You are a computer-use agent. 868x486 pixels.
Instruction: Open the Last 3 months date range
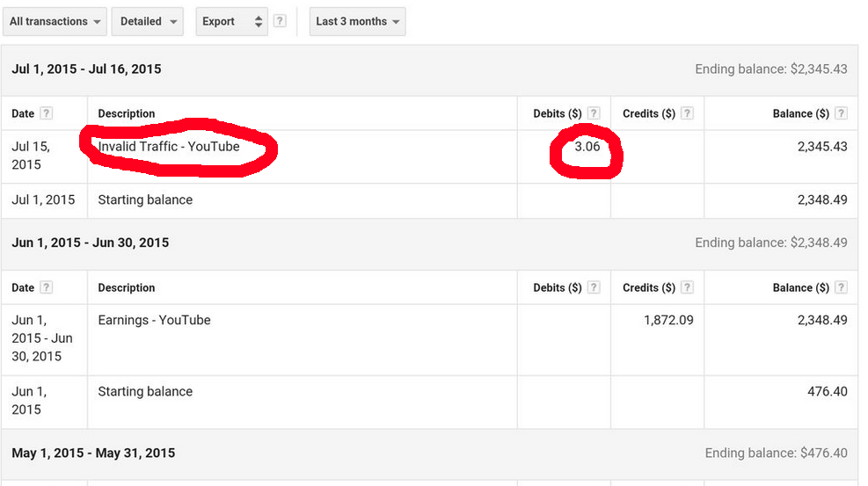[358, 21]
